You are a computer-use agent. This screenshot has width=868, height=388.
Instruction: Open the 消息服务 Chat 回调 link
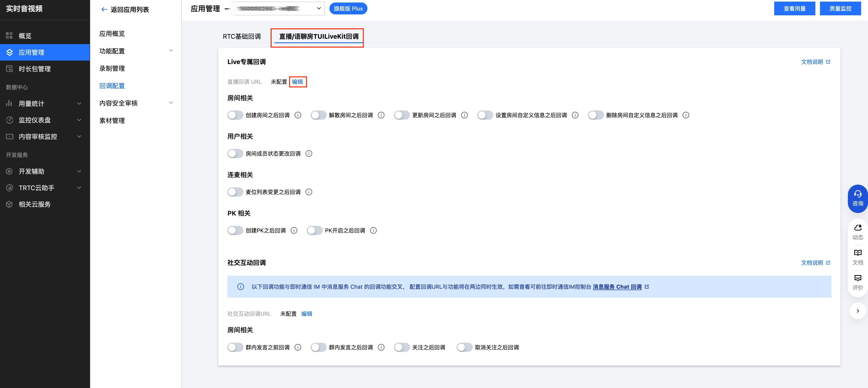[x=617, y=287]
